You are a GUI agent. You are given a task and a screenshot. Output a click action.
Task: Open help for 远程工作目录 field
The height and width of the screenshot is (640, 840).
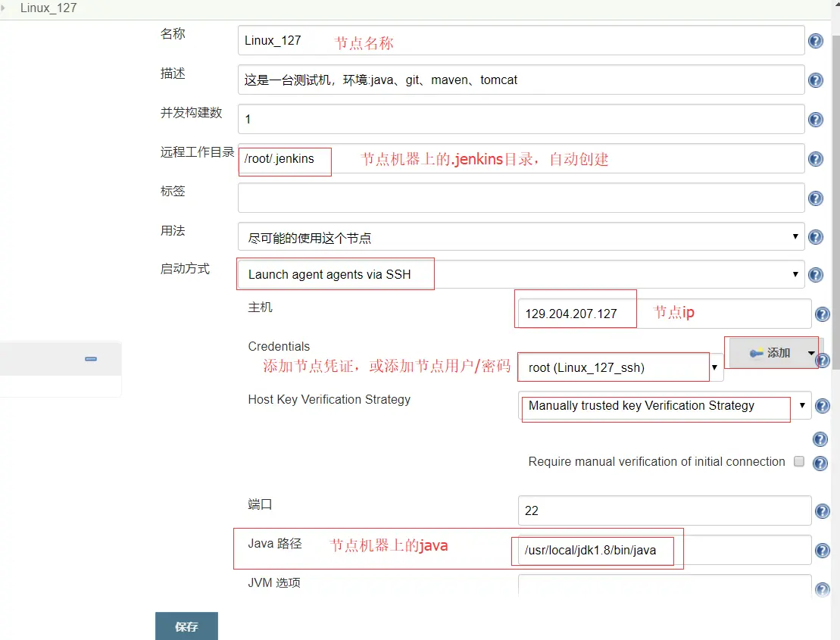(815, 159)
